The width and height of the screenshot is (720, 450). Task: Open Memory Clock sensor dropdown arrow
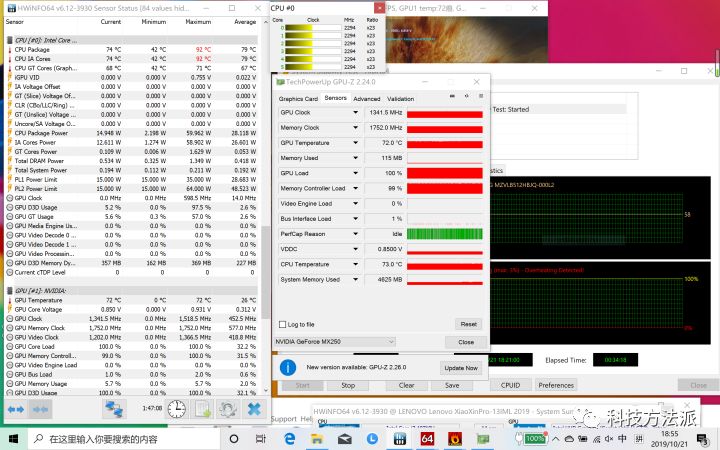pos(355,128)
